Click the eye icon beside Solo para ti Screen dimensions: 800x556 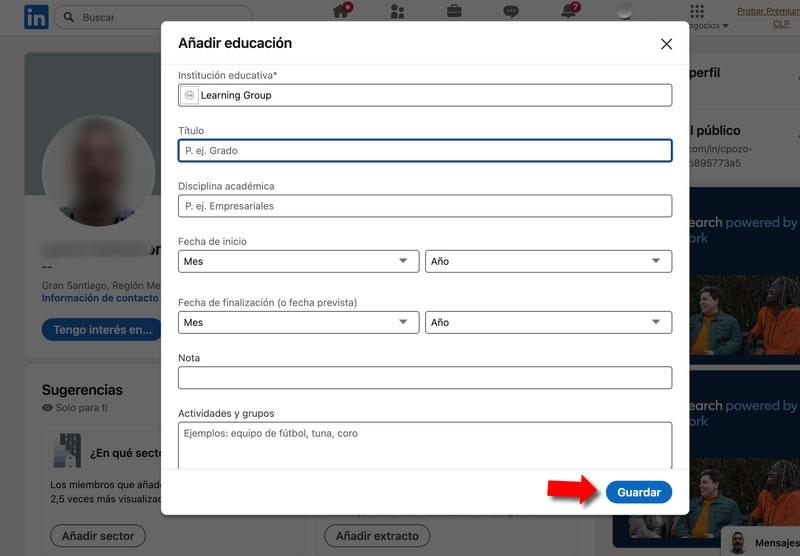(47, 408)
